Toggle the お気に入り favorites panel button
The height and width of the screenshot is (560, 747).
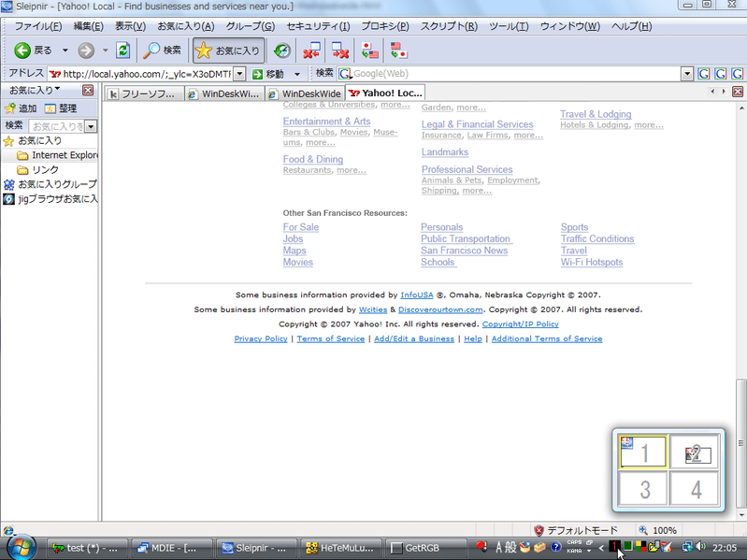pos(228,50)
